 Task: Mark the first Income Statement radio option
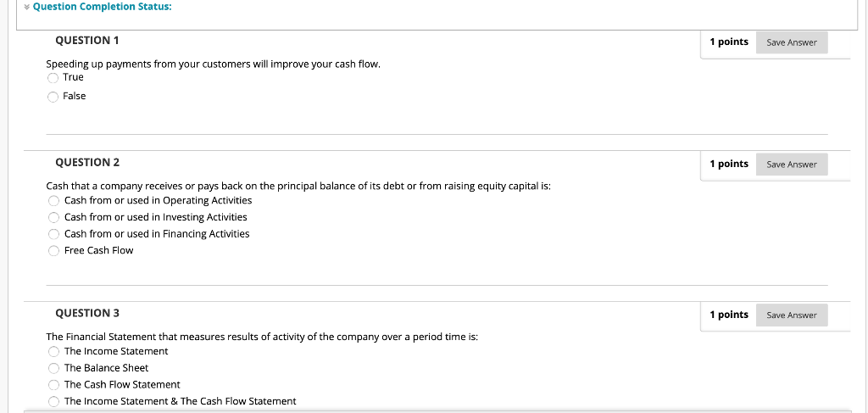(53, 352)
